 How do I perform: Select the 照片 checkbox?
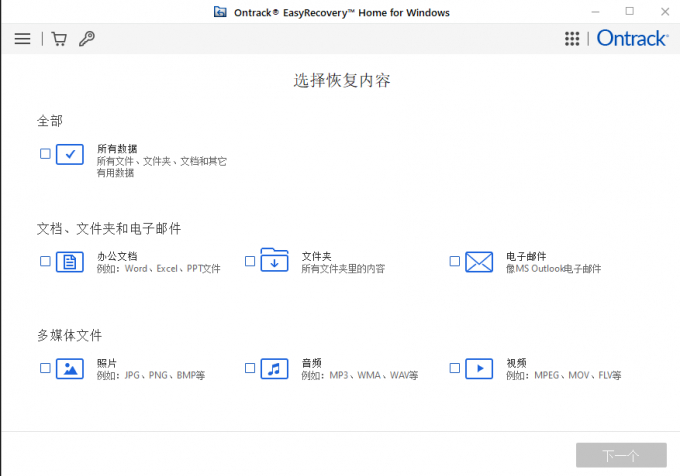(45, 368)
